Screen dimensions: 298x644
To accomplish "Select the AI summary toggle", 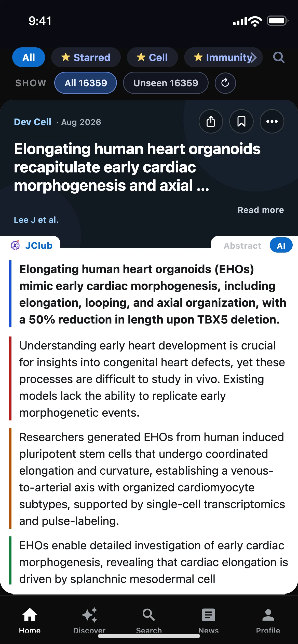I will click(x=281, y=245).
